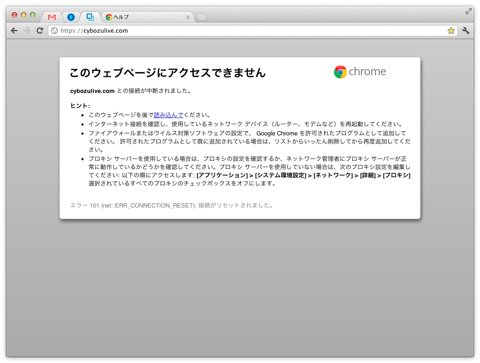Screen dimensions: 480x363
Task: Select the ヘルプ tab
Action: tap(147, 17)
